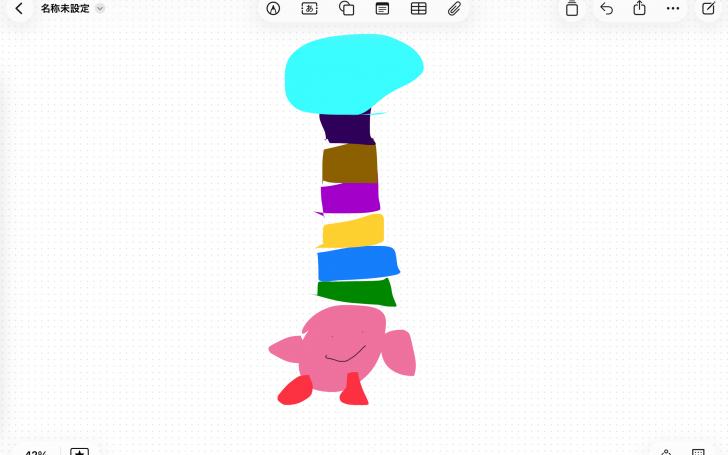Open the scenes star button

[79, 452]
